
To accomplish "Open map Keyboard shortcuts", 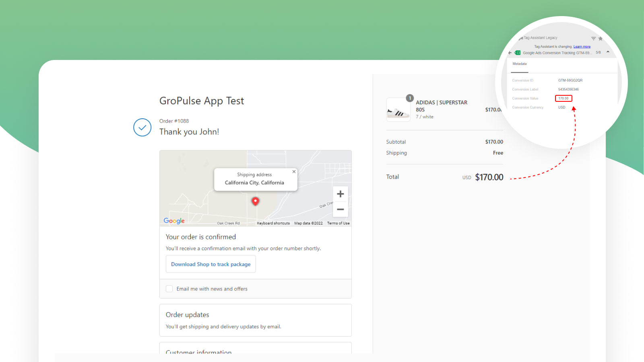I will click(x=273, y=223).
